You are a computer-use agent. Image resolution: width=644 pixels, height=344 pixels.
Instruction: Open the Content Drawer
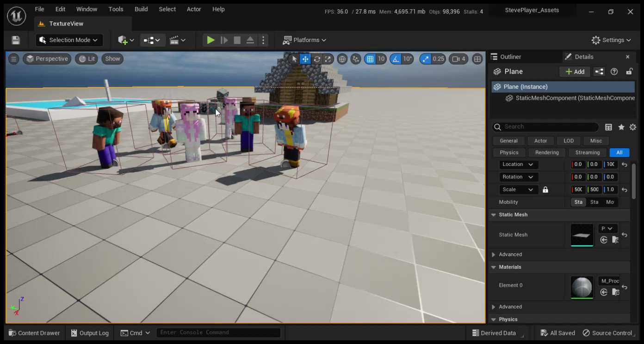(34, 333)
